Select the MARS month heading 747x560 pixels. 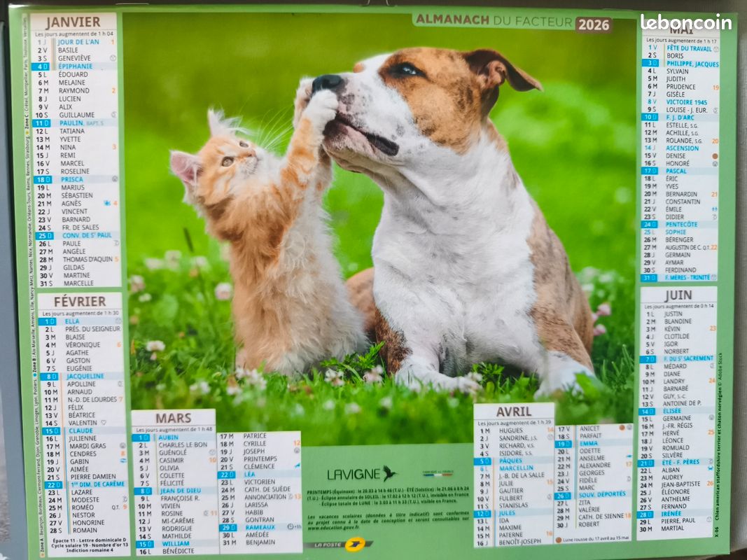(x=174, y=418)
